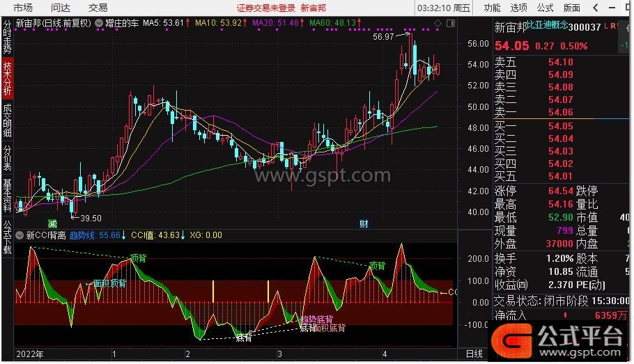Open the 版面 menu

(572, 8)
